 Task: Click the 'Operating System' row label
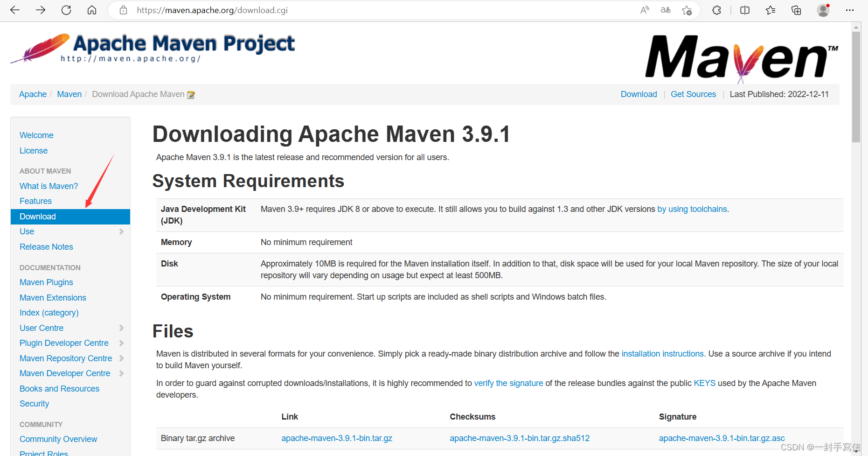pyautogui.click(x=195, y=297)
